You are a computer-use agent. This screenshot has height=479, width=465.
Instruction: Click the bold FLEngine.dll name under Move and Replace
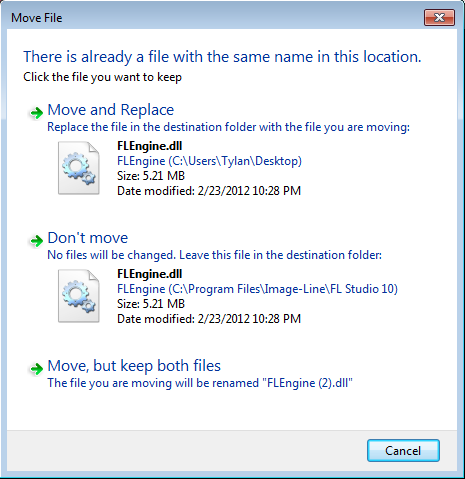150,146
